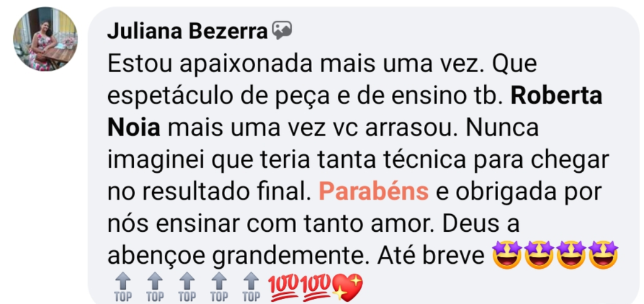
Task: Click the first TOP arrow emoji
Action: coord(123,288)
